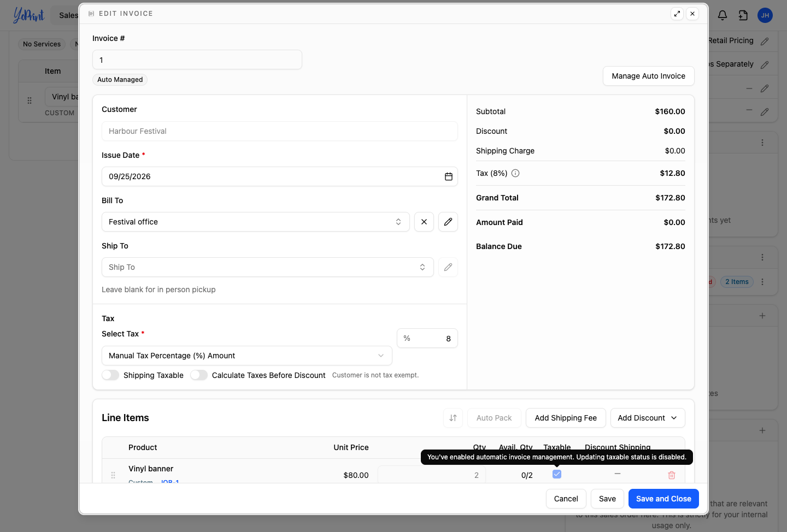
Task: Edit Retail Pricing pencil in background page
Action: point(765,41)
